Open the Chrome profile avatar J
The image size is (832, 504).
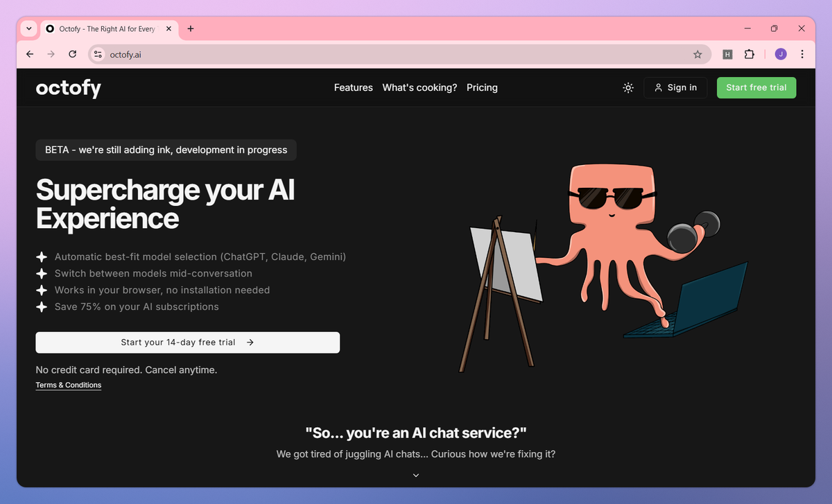coord(781,54)
